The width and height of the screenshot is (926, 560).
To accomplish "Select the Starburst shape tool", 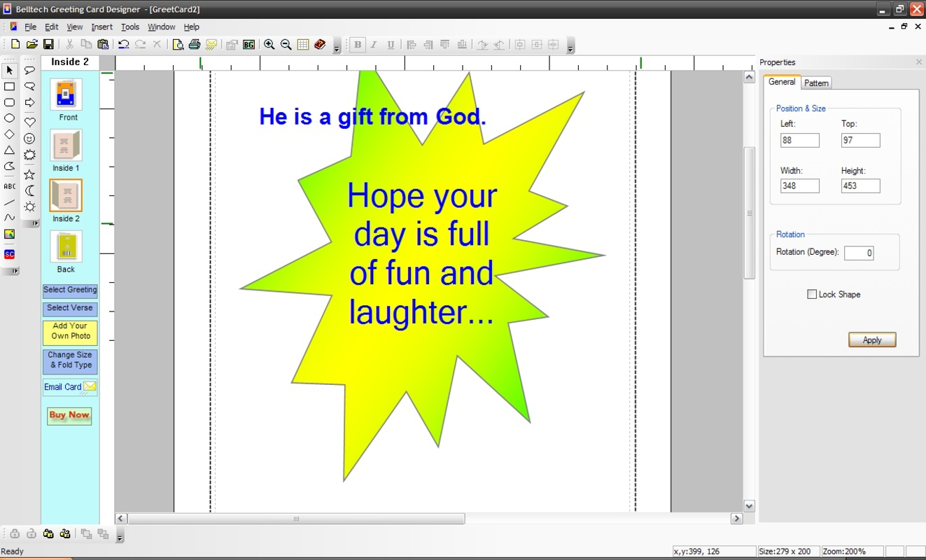I will 29,155.
